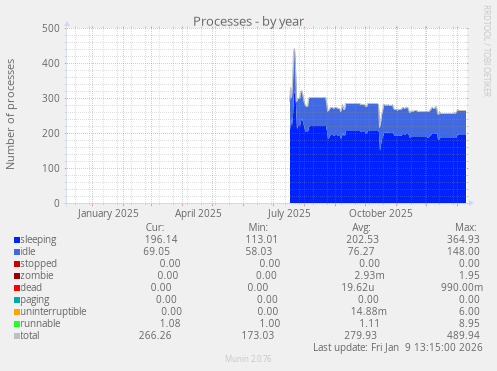497x371 pixels.
Task: Click the total legend color swatch
Action: [x=17, y=336]
